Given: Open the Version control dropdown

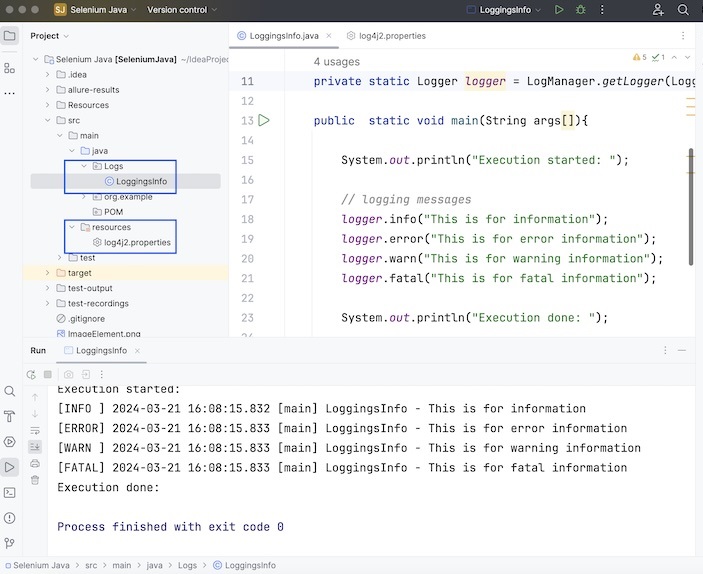Looking at the screenshot, I should tap(181, 10).
